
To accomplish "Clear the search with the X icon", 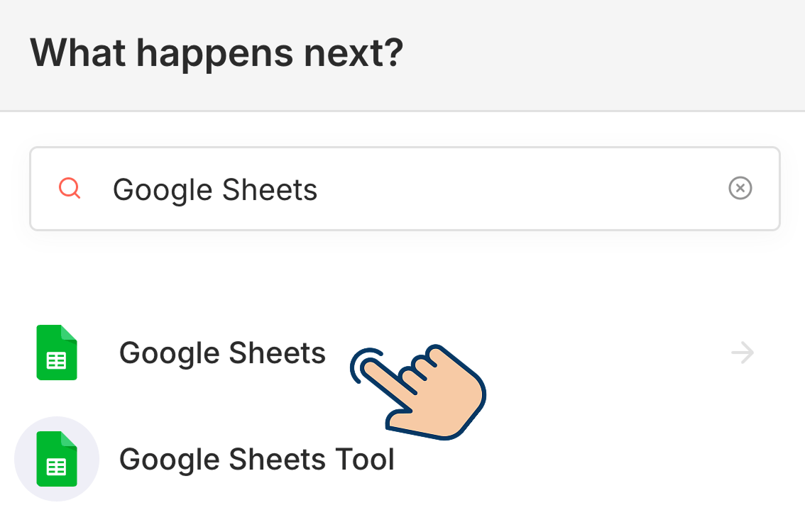I will pyautogui.click(x=740, y=189).
